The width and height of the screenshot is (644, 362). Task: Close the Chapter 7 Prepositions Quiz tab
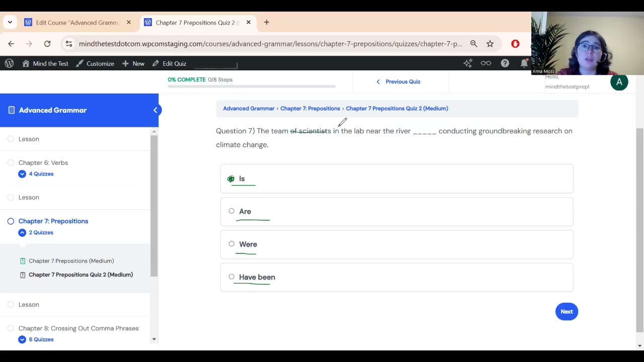click(x=249, y=22)
